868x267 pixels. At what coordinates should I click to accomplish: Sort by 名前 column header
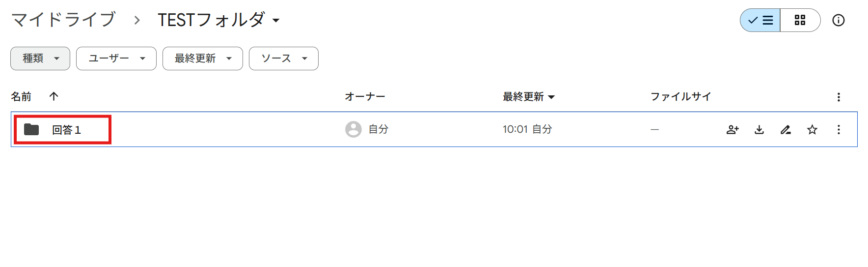click(21, 96)
